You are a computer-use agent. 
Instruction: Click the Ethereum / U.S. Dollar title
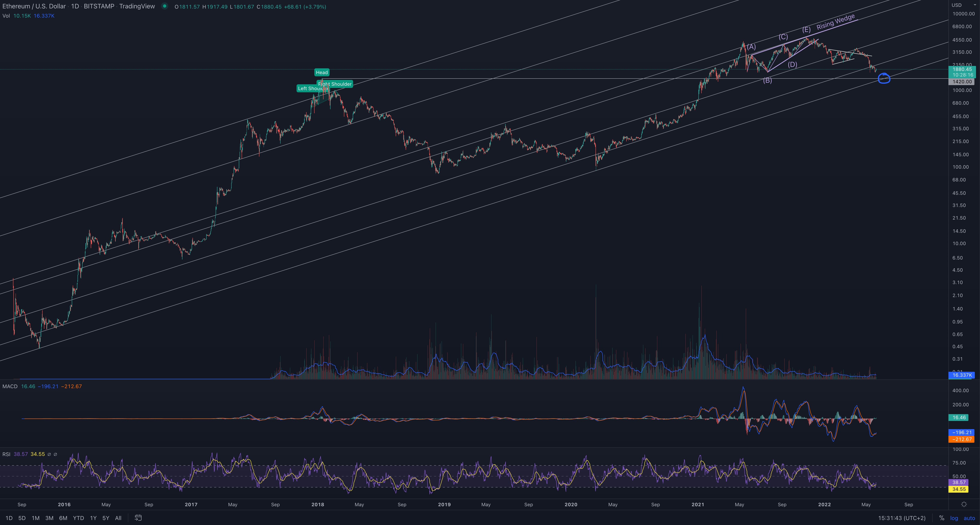tap(34, 6)
